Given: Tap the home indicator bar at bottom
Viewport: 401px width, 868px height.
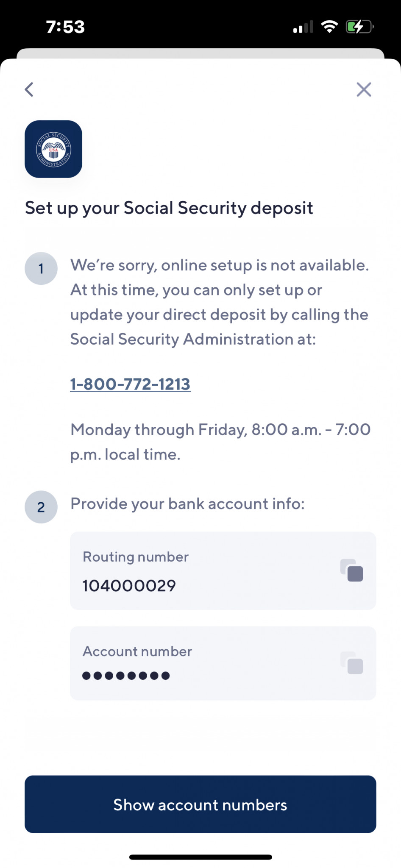Looking at the screenshot, I should point(200,857).
